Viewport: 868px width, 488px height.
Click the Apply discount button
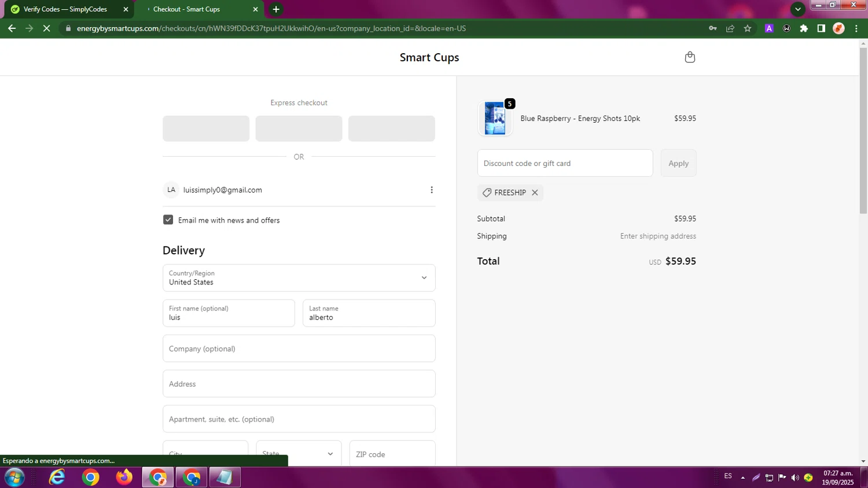pos(678,163)
